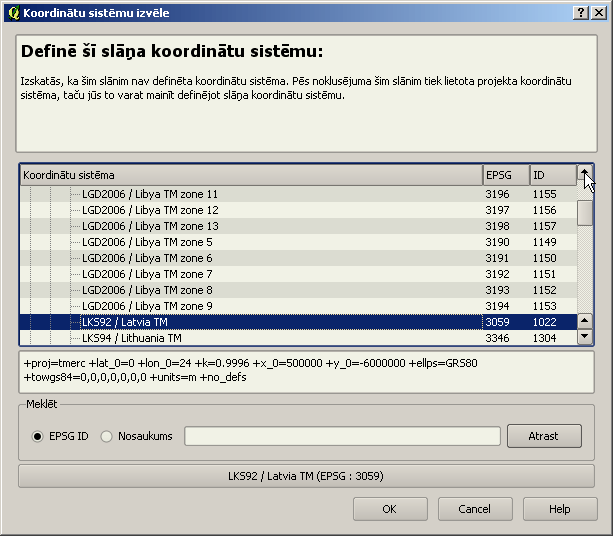Select LKS94 / Lithuania TM row
Screen dimensions: 613x536
298,338
